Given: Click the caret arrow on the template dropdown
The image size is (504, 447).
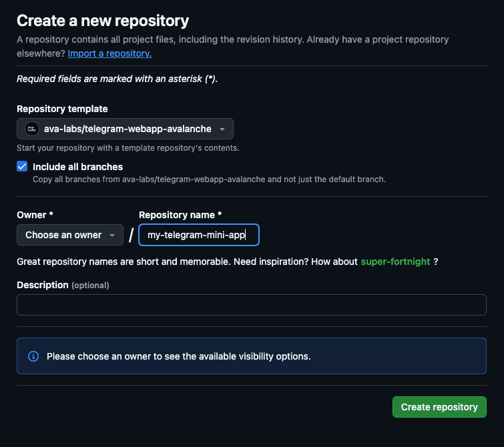Looking at the screenshot, I should [x=222, y=129].
